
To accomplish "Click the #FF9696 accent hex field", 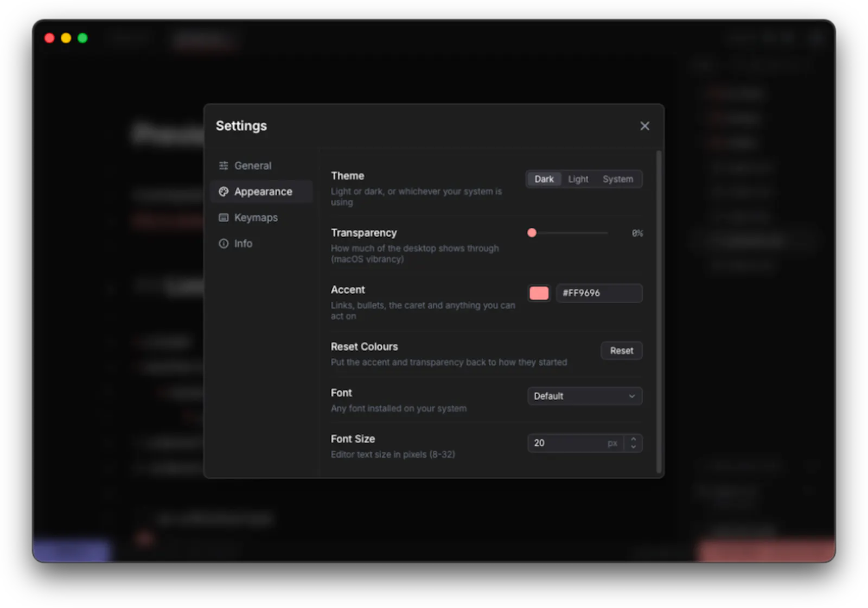I will point(599,293).
